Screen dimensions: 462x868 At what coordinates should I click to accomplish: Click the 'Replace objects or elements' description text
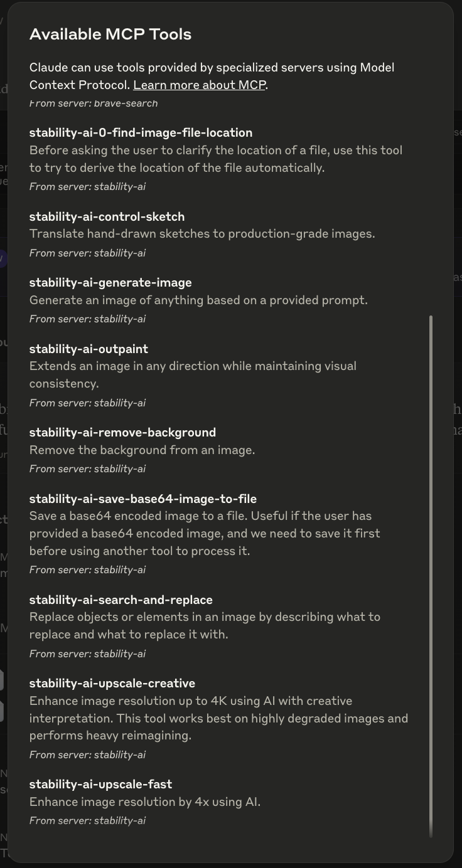[205, 625]
